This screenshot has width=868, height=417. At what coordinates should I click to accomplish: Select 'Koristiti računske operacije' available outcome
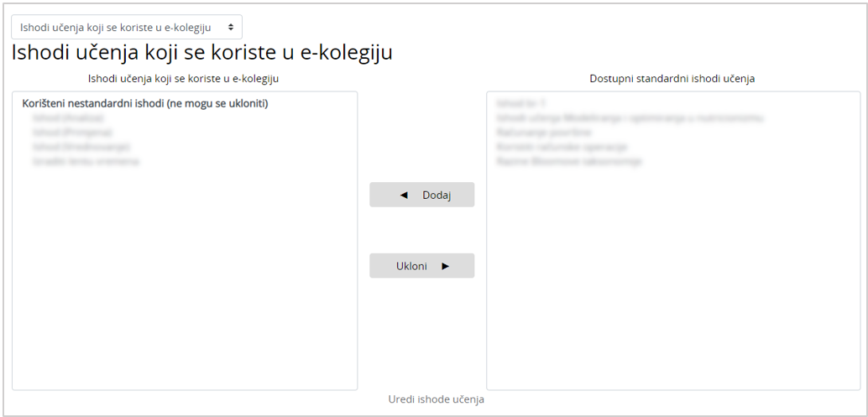pos(562,147)
